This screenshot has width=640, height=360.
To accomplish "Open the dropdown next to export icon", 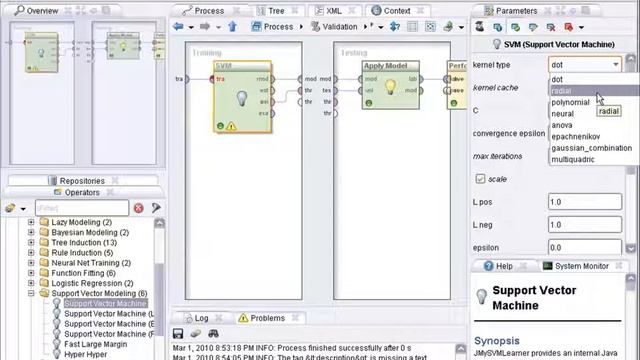I will 461,27.
